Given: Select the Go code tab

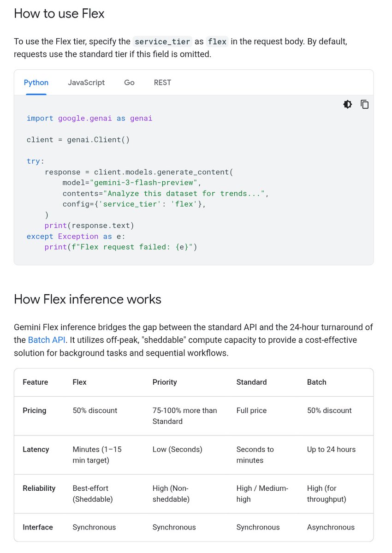Looking at the screenshot, I should coord(129,83).
